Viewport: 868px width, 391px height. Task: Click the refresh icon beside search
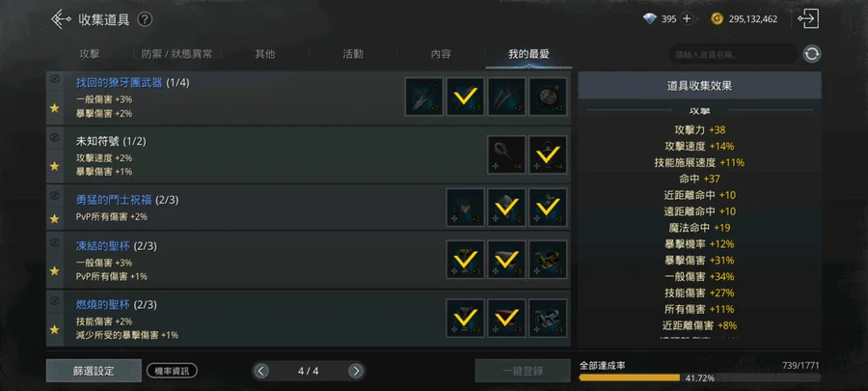pyautogui.click(x=812, y=54)
